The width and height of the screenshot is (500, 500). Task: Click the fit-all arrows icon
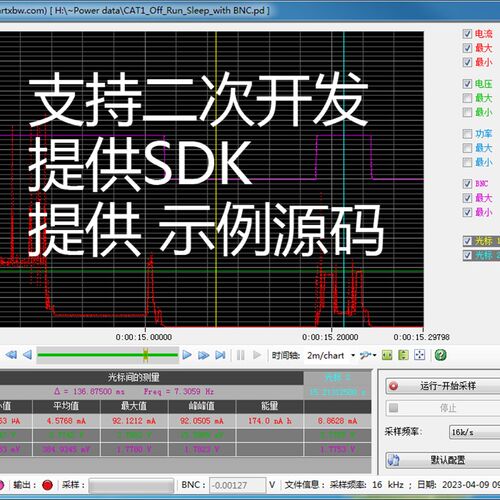(x=419, y=355)
